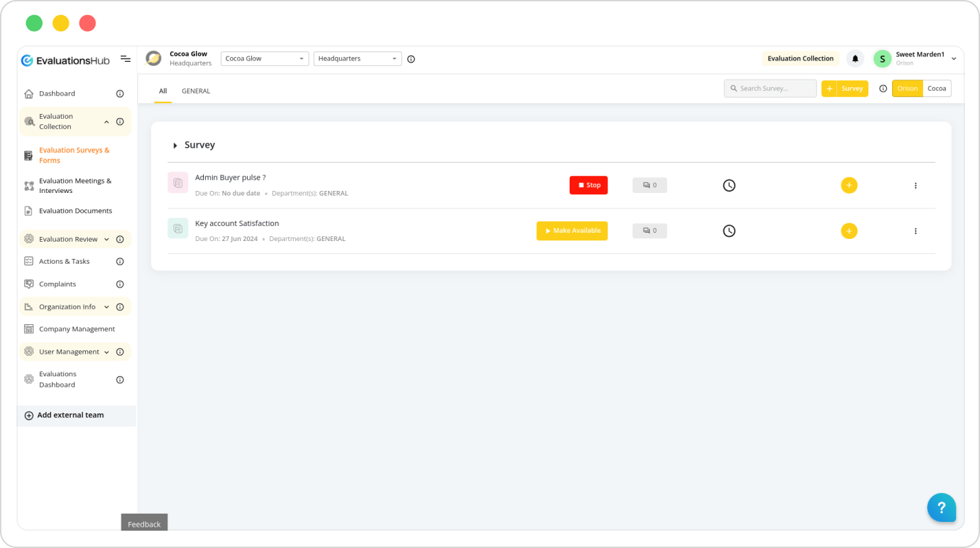Screen dimensions: 980x548
Task: Switch toggle to Cocoa
Action: click(x=937, y=89)
